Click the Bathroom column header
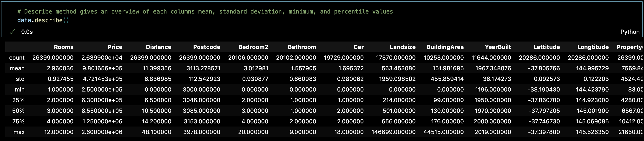The image size is (644, 141). (302, 47)
